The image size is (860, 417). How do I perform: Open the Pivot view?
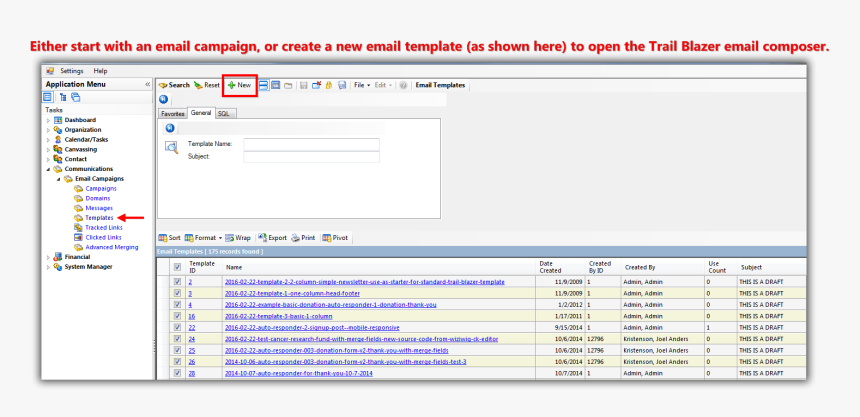(335, 238)
